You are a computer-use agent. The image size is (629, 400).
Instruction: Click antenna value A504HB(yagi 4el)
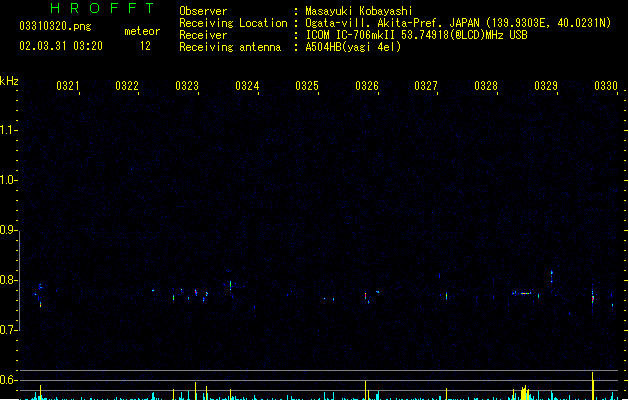(x=353, y=47)
